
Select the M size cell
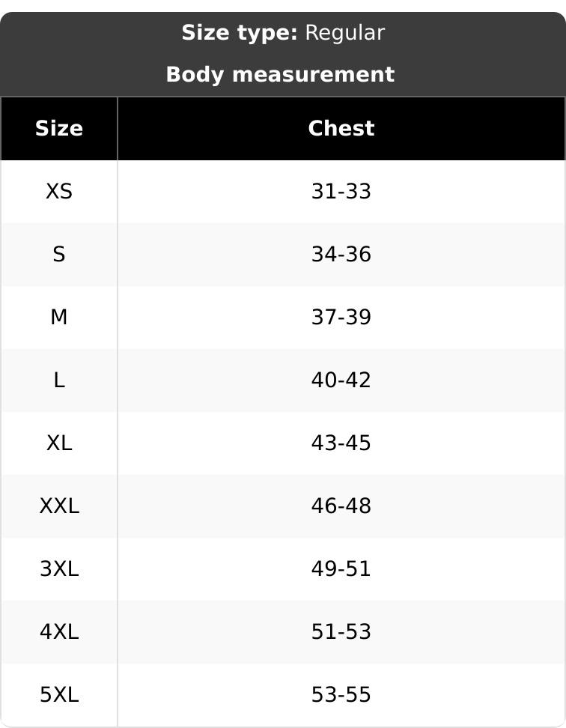tap(59, 317)
